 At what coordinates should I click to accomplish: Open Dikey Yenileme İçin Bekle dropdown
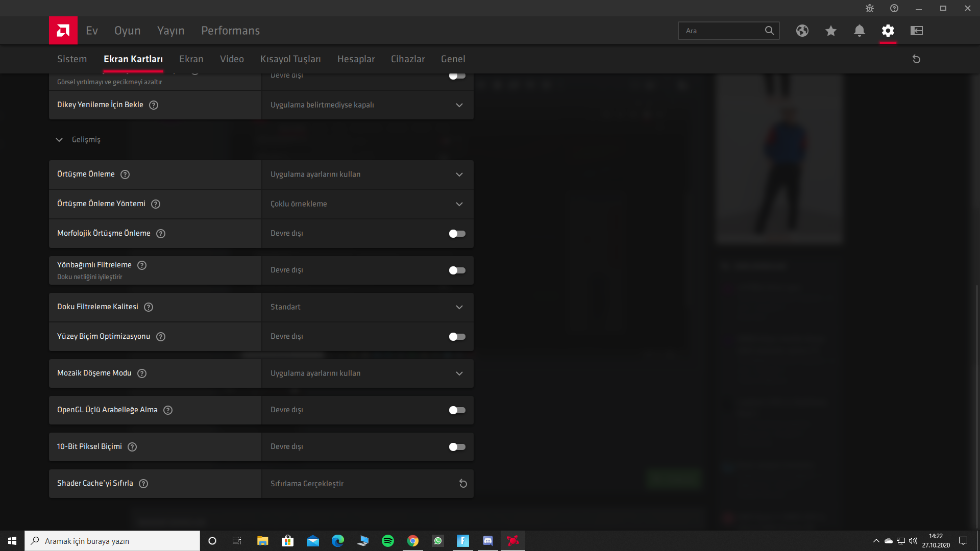(367, 105)
